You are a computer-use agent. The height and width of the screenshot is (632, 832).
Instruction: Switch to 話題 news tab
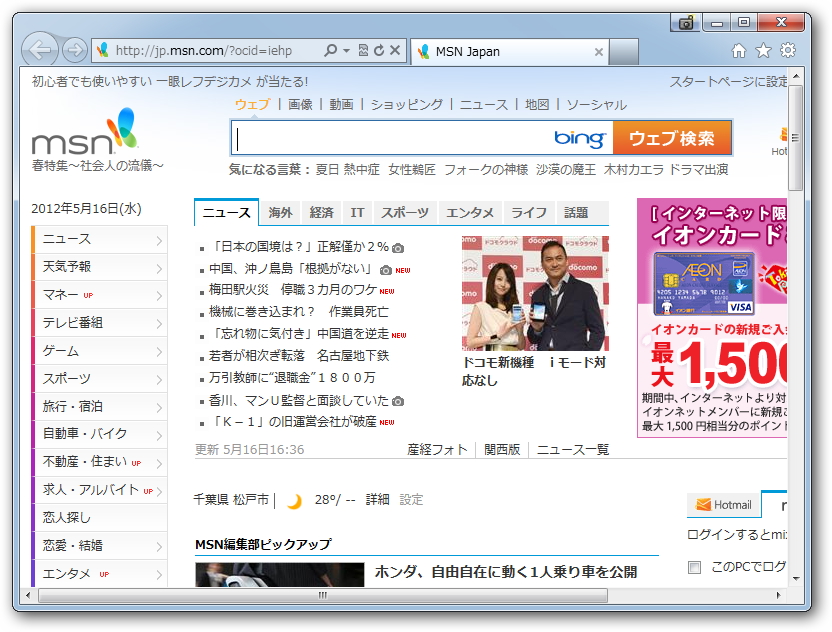click(x=576, y=213)
